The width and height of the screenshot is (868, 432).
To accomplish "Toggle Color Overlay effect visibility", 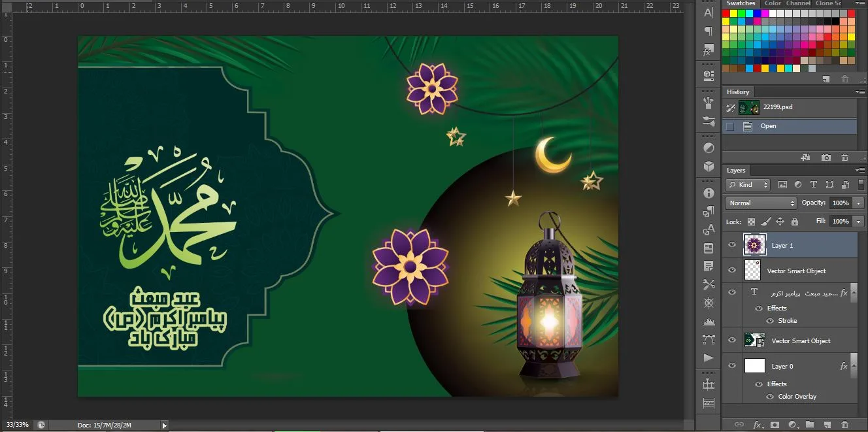I will pyautogui.click(x=770, y=397).
